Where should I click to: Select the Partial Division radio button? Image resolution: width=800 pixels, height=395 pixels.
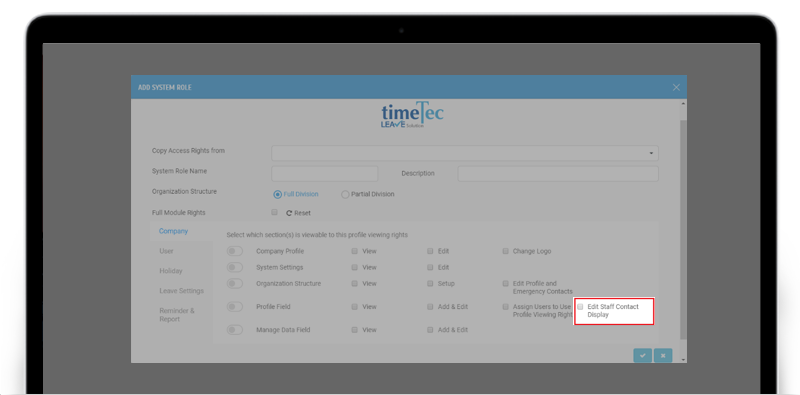[x=345, y=194]
